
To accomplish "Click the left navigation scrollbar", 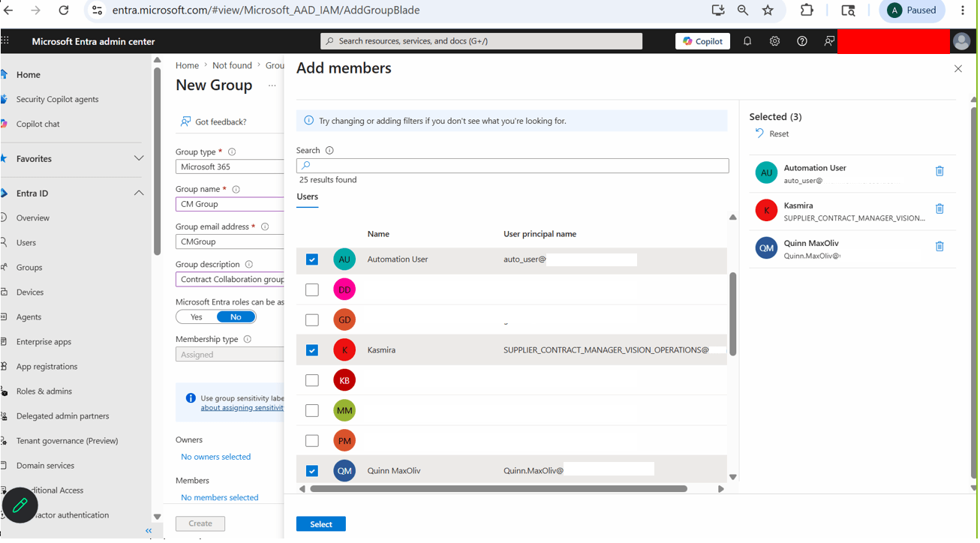I will (x=157, y=161).
